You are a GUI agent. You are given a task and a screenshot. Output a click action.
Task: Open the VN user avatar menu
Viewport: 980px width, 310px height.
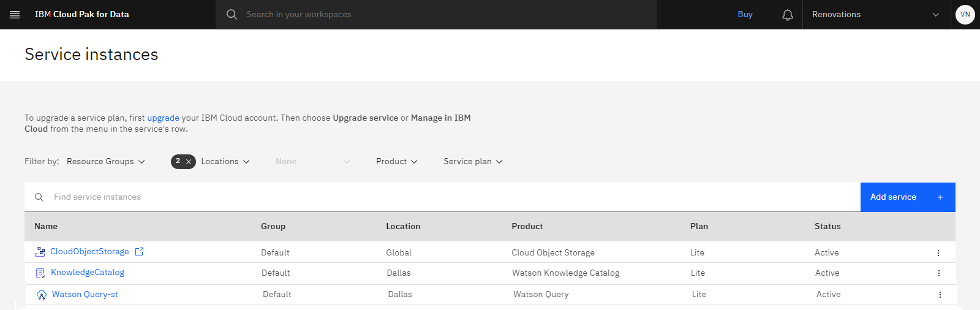click(965, 14)
